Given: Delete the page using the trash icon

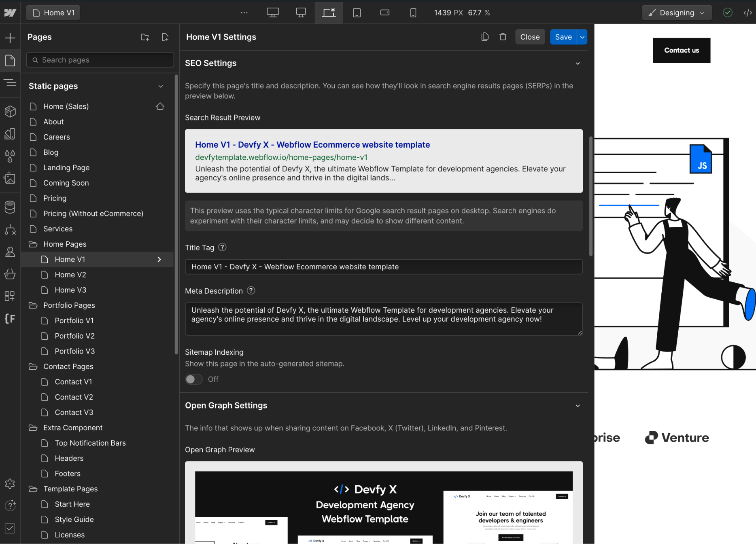Looking at the screenshot, I should coord(503,36).
